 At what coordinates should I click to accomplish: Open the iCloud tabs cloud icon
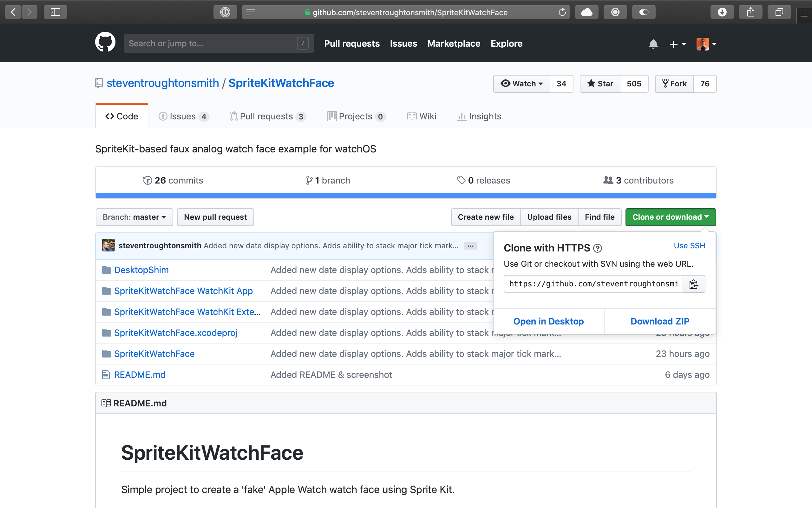586,12
